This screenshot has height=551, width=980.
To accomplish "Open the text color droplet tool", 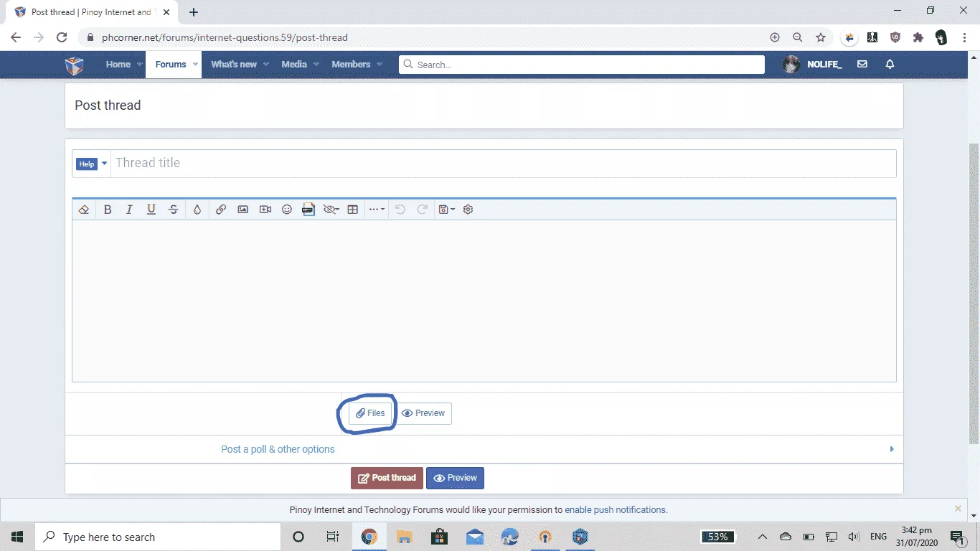I will click(197, 209).
